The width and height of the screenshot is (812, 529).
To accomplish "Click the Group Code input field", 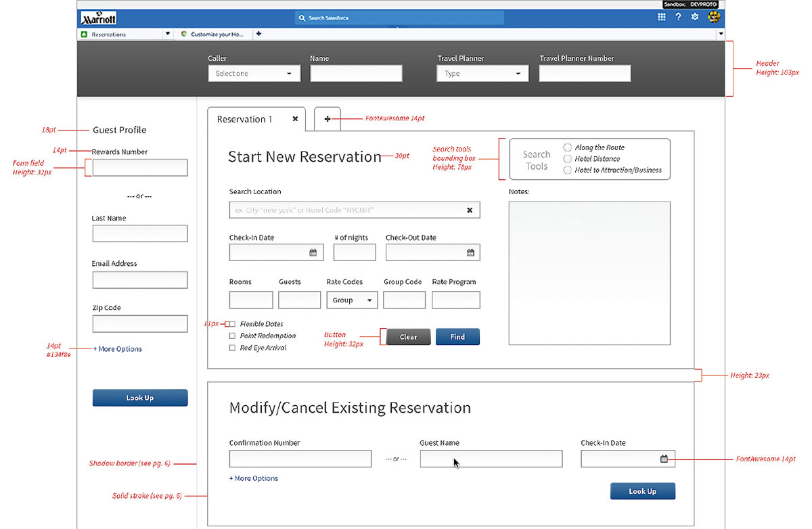I will point(405,300).
